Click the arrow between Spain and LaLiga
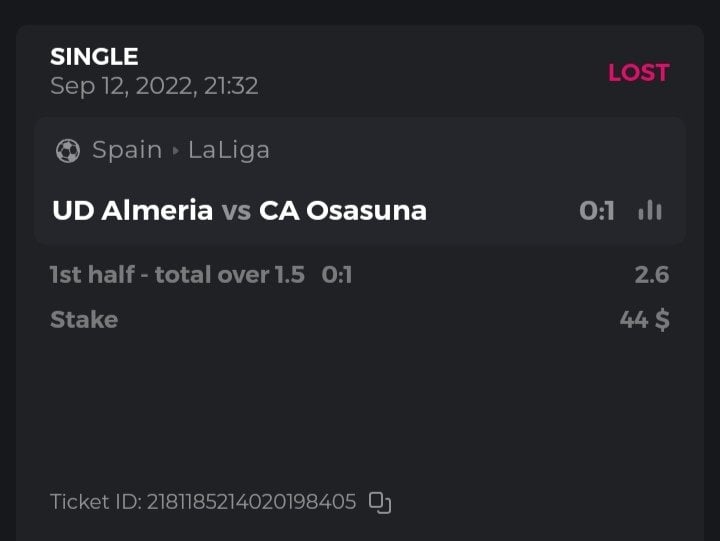 (176, 151)
